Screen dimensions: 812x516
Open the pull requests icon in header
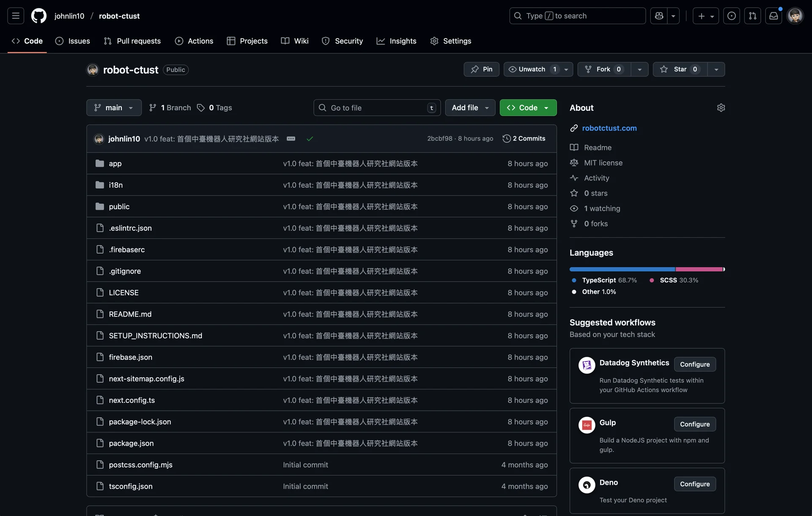tap(752, 16)
